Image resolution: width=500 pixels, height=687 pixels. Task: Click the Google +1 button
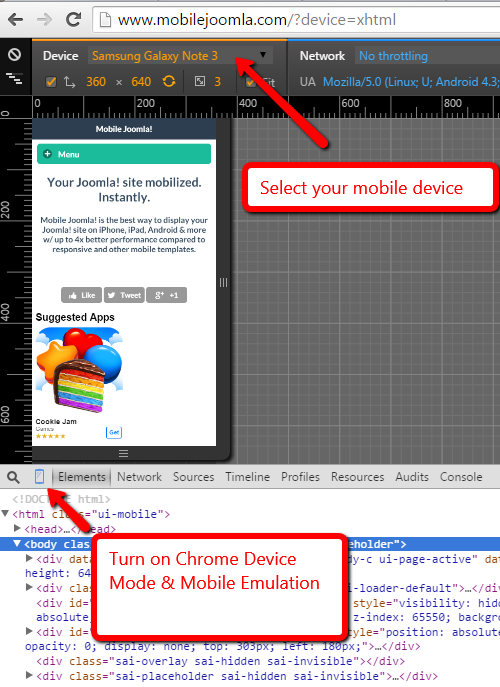coord(167,295)
